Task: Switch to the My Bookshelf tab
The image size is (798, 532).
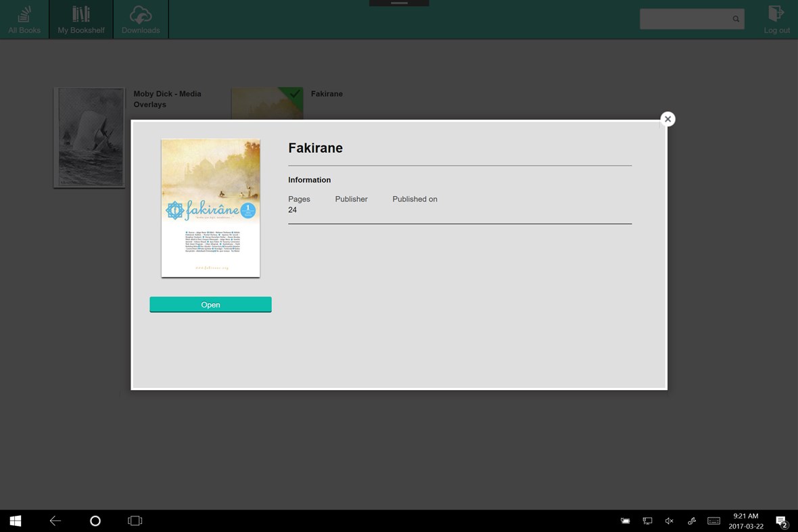Action: pos(80,18)
